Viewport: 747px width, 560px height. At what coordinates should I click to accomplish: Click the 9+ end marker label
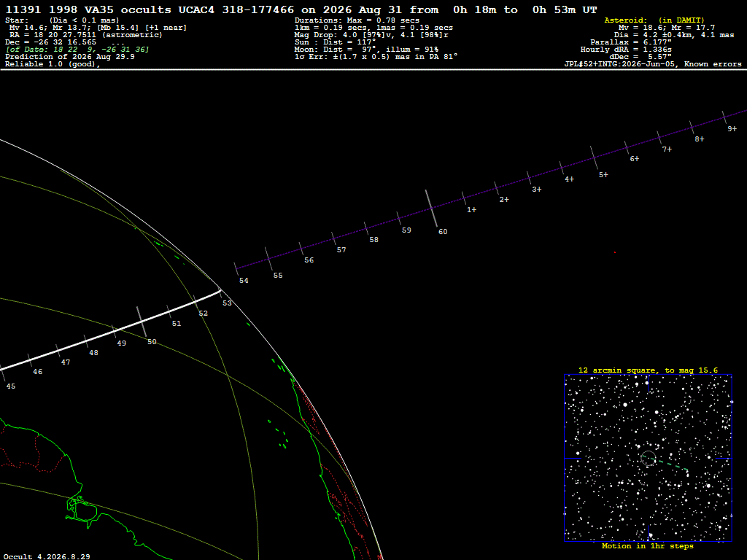point(732,128)
